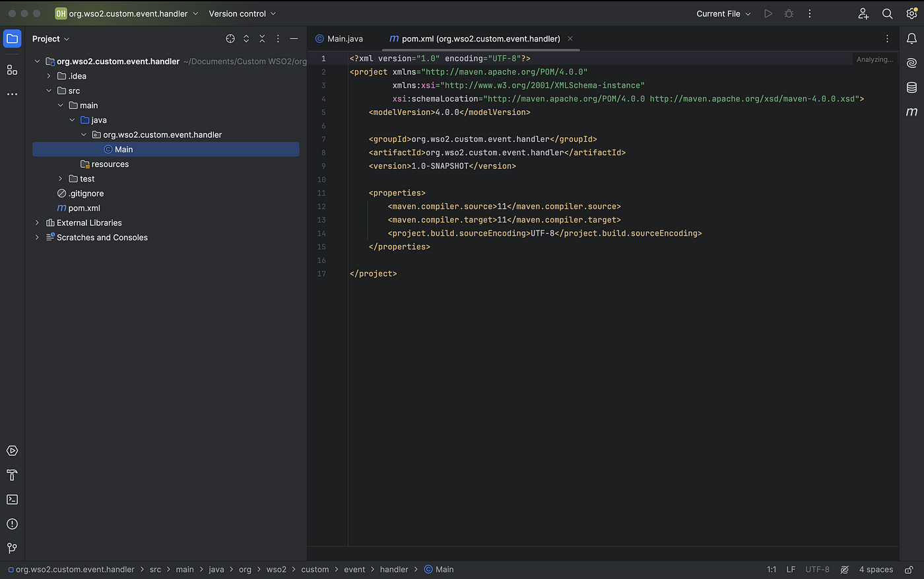This screenshot has width=924, height=579.
Task: Collapse the org.wso2.custom.event.handler package node
Action: point(84,135)
